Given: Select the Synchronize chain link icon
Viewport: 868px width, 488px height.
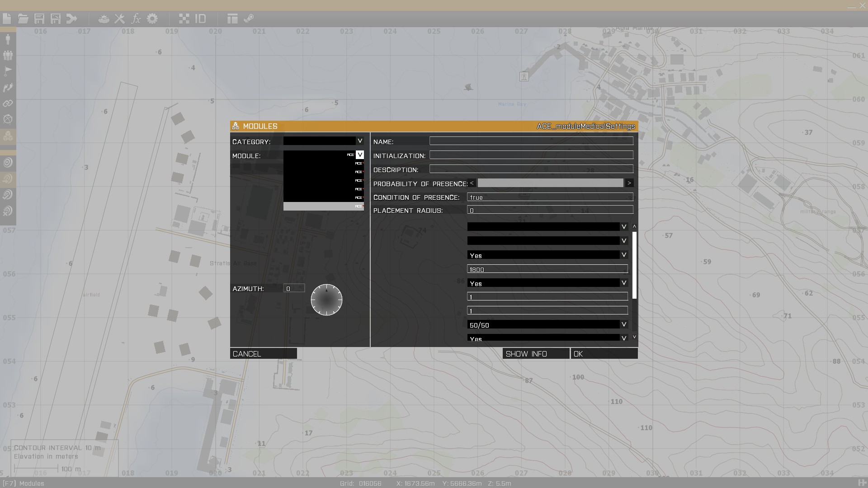Looking at the screenshot, I should pyautogui.click(x=8, y=103).
